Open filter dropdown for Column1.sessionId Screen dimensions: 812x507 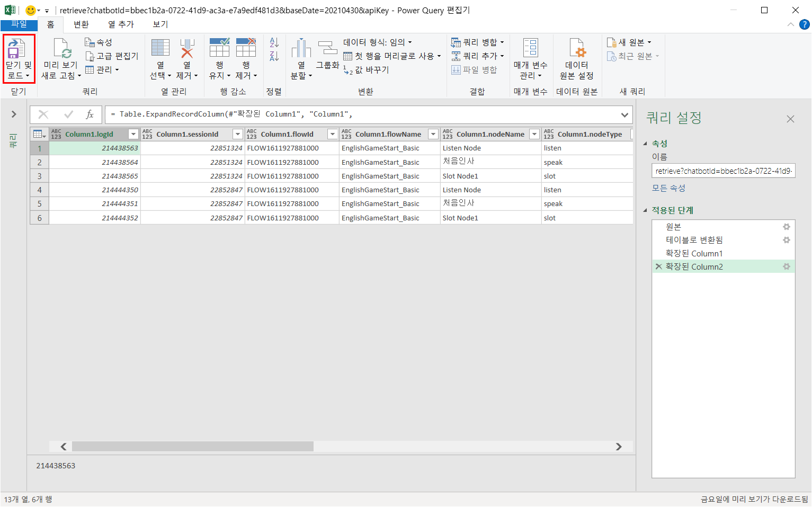(x=238, y=135)
